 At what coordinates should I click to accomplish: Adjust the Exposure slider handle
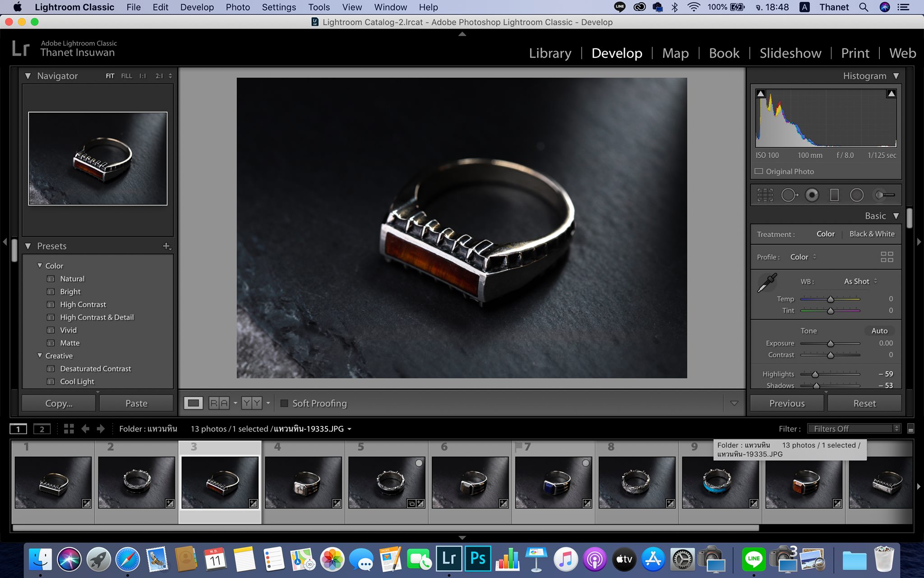coord(830,344)
